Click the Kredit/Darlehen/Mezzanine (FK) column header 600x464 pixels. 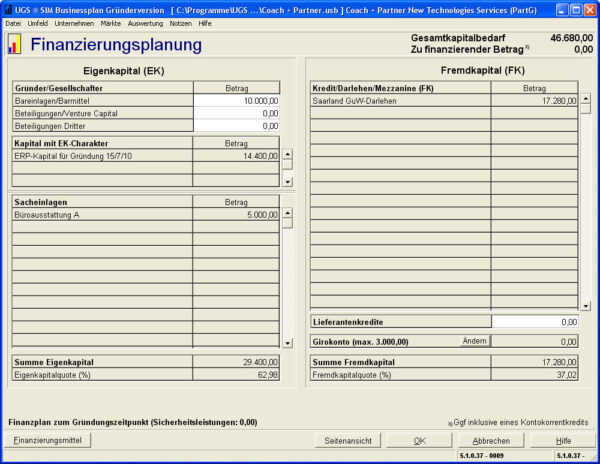(x=401, y=88)
